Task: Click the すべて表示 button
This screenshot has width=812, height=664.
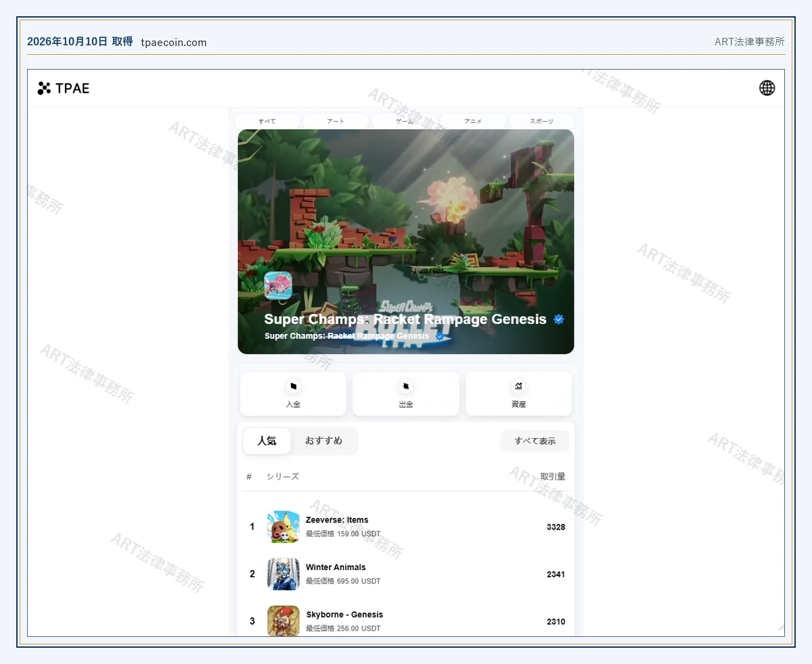Action: click(535, 441)
